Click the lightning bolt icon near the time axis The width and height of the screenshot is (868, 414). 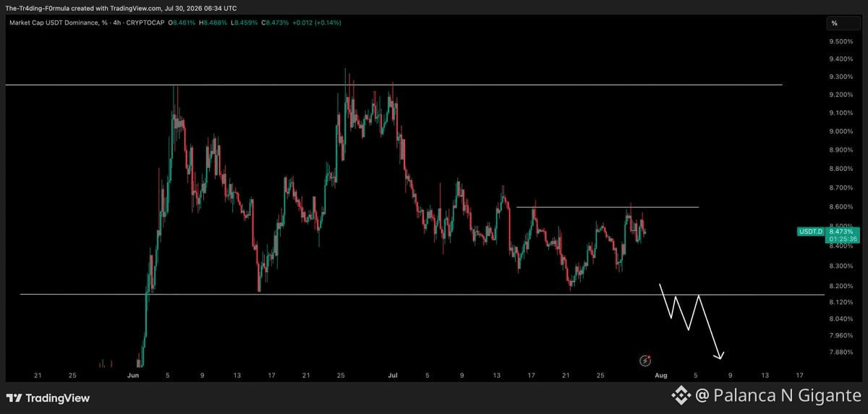(646, 360)
